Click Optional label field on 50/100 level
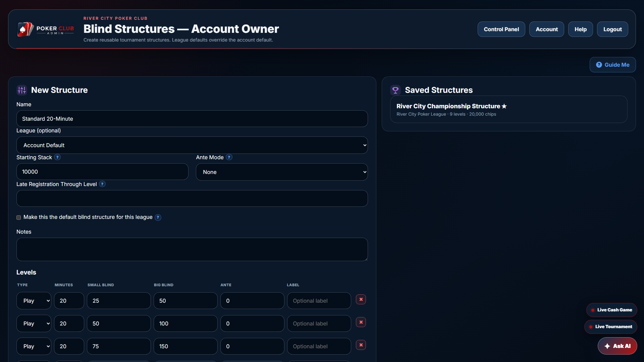Image resolution: width=644 pixels, height=362 pixels. (319, 323)
